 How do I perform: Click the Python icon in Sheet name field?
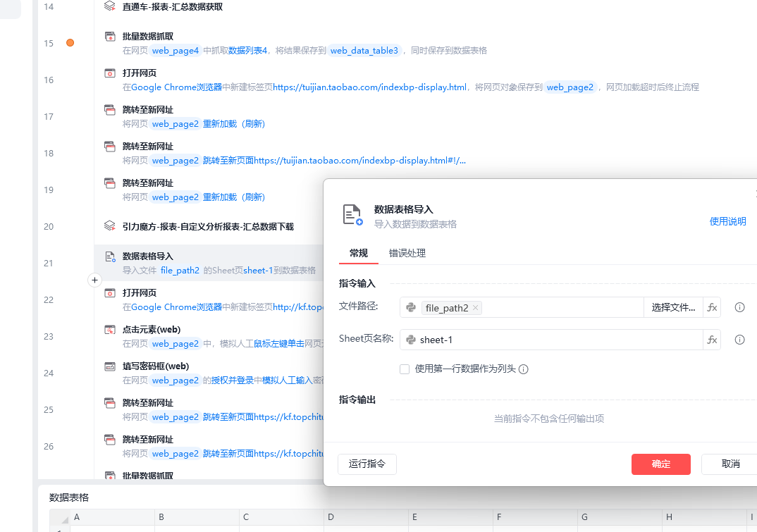[x=411, y=340]
